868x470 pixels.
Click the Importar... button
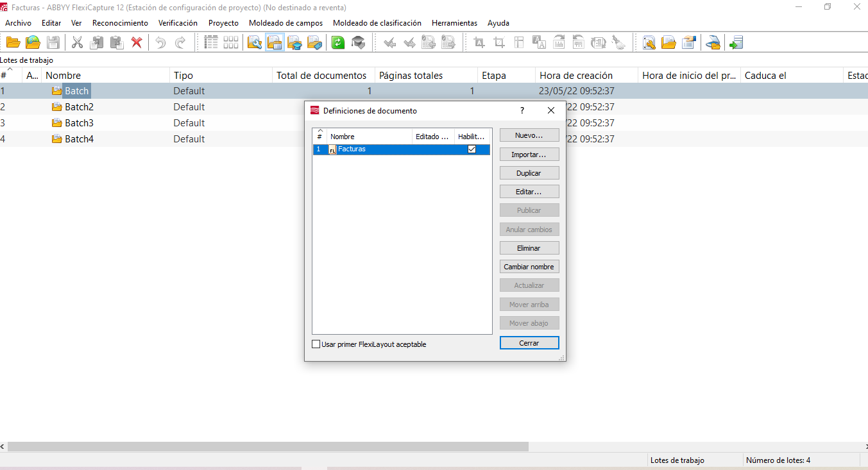pos(529,155)
